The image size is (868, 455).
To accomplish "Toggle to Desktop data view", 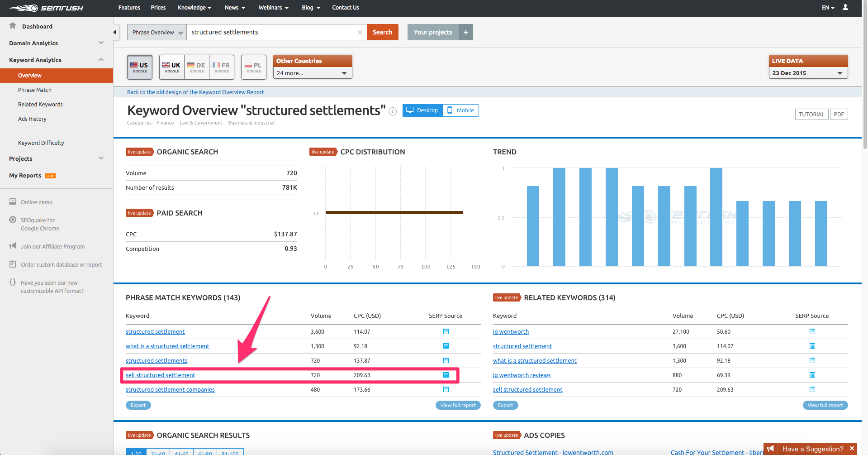I will click(x=422, y=110).
